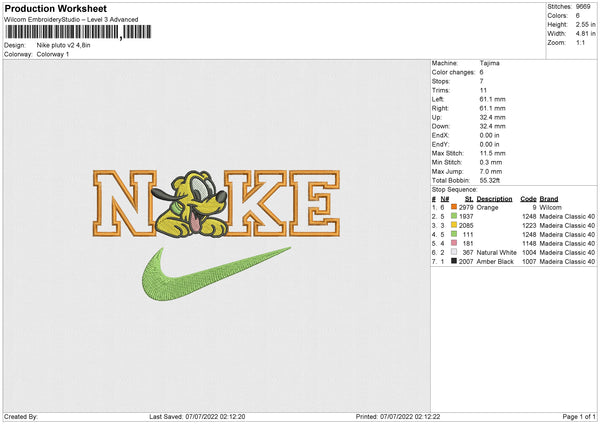Click the Zoom value '1:1'

580,42
